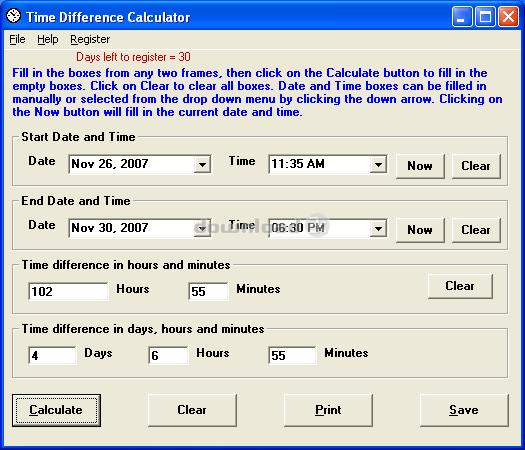Image resolution: width=525 pixels, height=450 pixels.
Task: Expand the End Date dropdown arrow
Action: (x=202, y=229)
